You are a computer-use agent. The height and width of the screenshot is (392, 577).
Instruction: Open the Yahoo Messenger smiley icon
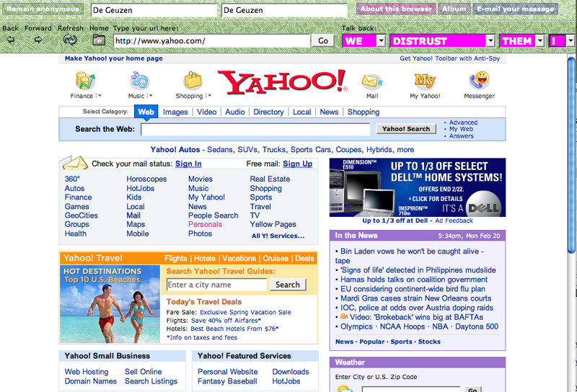tap(479, 81)
